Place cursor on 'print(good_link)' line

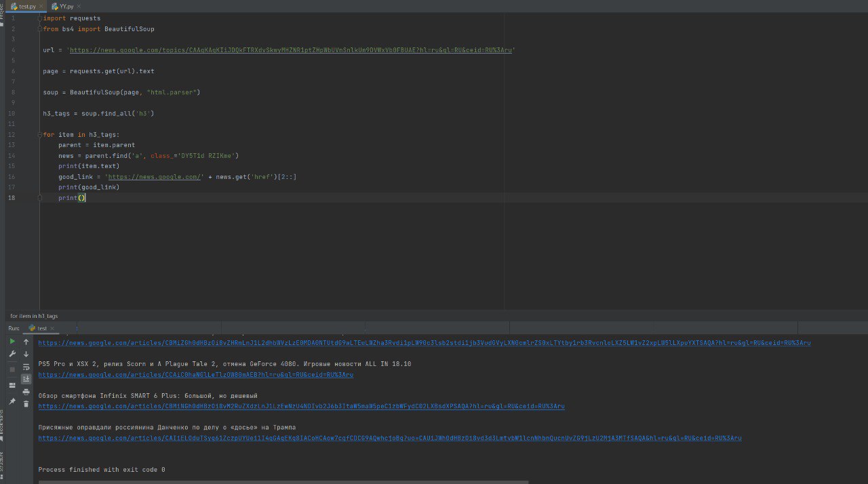tap(89, 187)
